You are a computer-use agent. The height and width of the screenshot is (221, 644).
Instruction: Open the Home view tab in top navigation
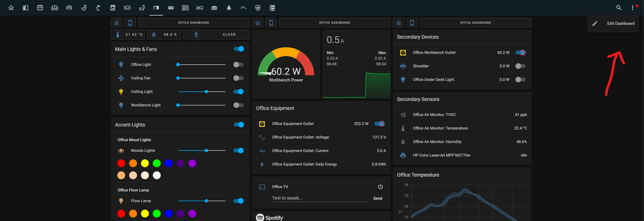tap(11, 8)
